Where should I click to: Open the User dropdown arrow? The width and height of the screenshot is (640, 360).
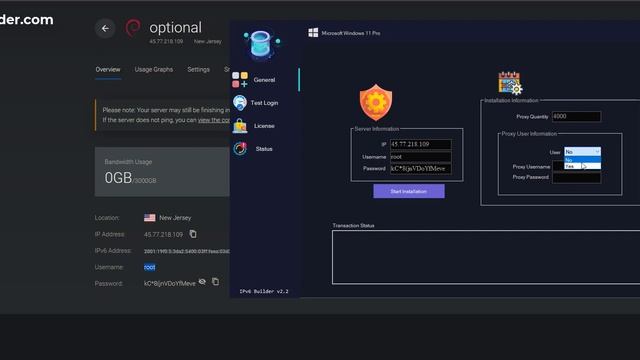597,151
